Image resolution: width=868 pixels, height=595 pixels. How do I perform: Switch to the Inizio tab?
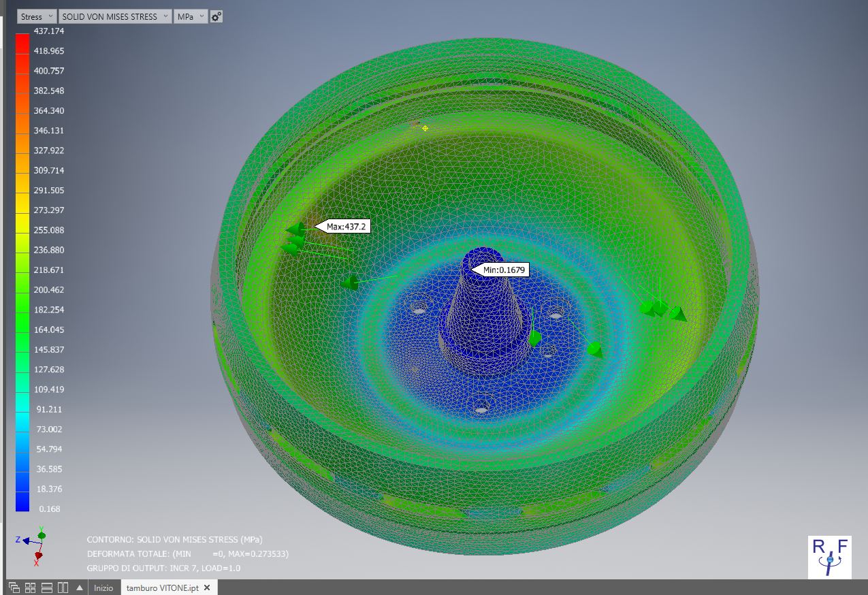(x=103, y=588)
